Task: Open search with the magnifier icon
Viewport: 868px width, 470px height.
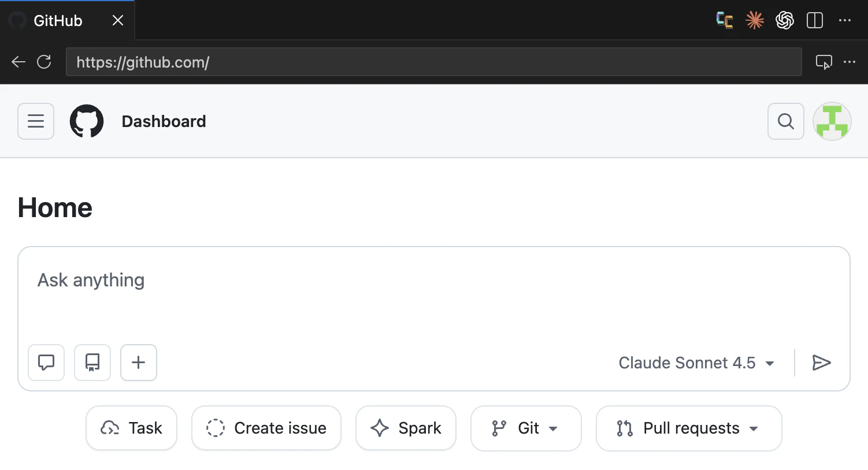Action: pyautogui.click(x=785, y=121)
